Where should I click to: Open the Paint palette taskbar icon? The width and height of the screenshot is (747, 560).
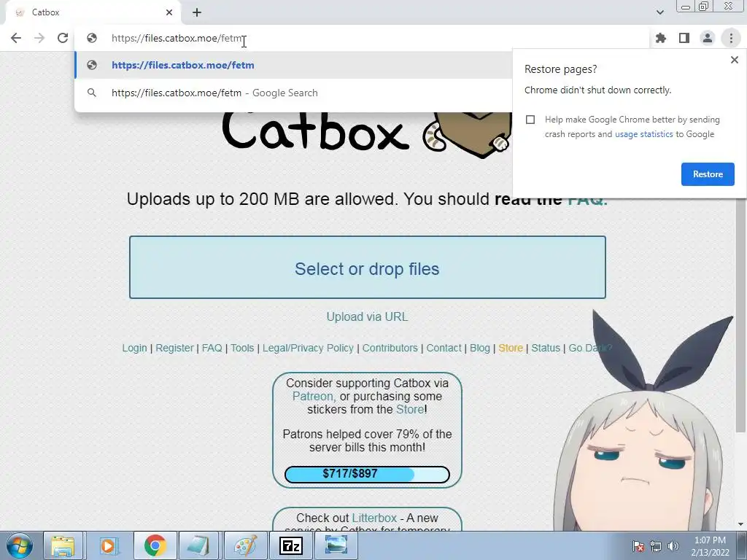point(245,545)
